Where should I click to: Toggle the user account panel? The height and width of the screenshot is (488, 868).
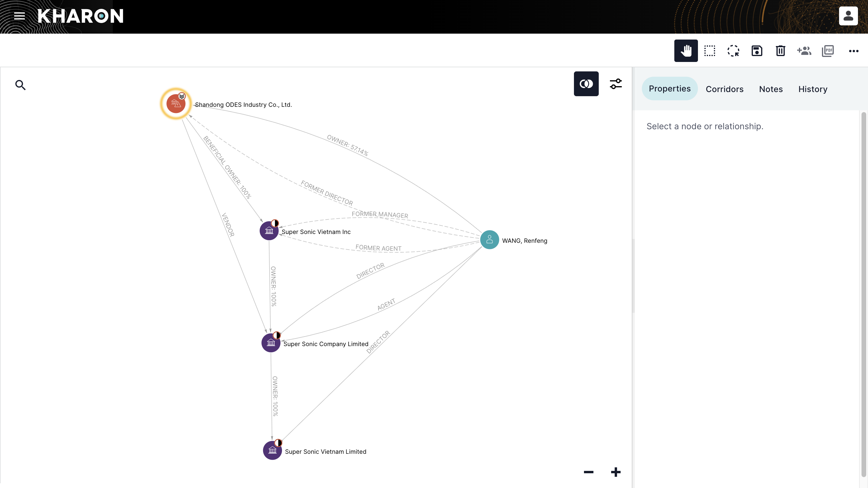point(848,16)
